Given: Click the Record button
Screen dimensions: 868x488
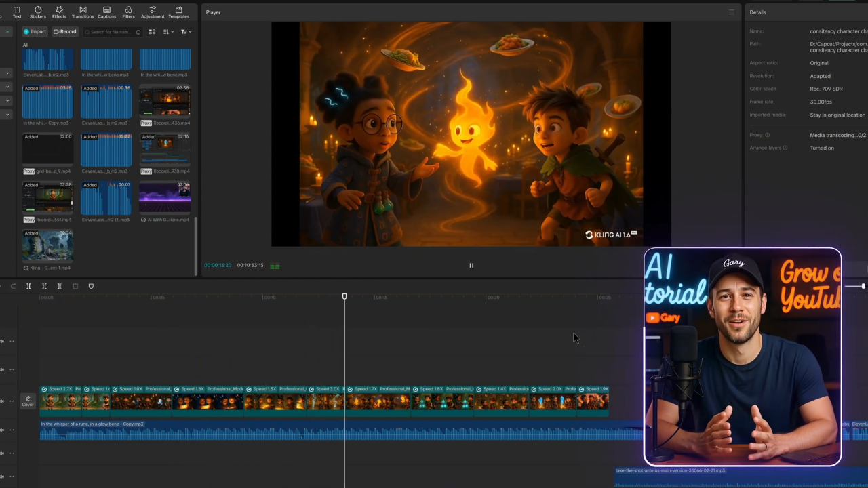Looking at the screenshot, I should click(x=65, y=32).
